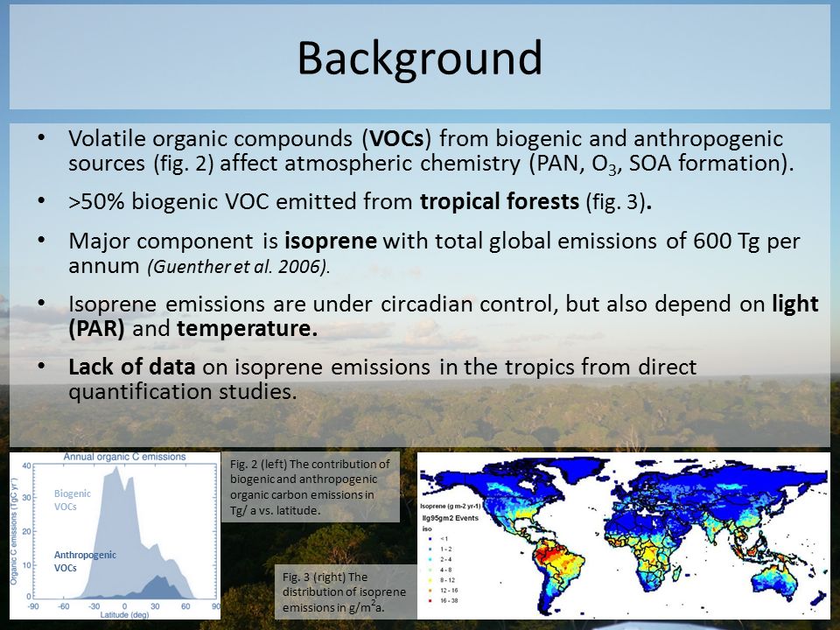Click the 'Biogenic VOCs' chart label
Image resolution: width=840 pixels, height=630 pixels.
pos(73,500)
